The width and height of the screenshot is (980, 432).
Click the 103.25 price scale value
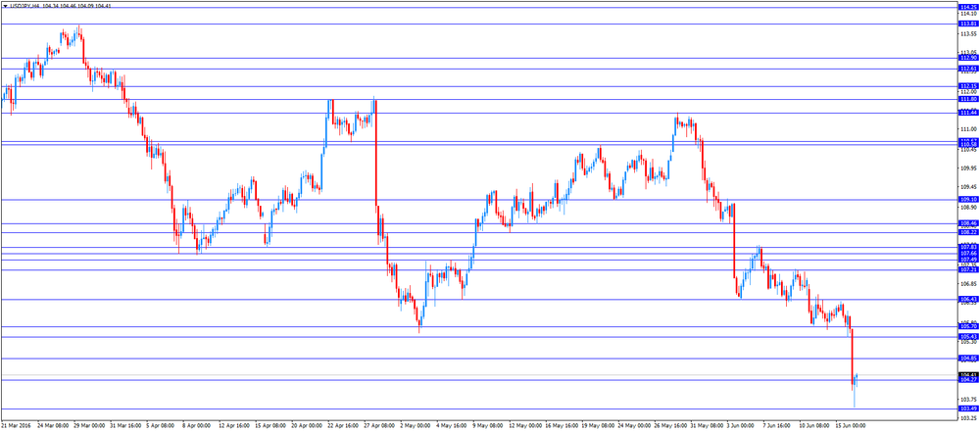point(968,419)
